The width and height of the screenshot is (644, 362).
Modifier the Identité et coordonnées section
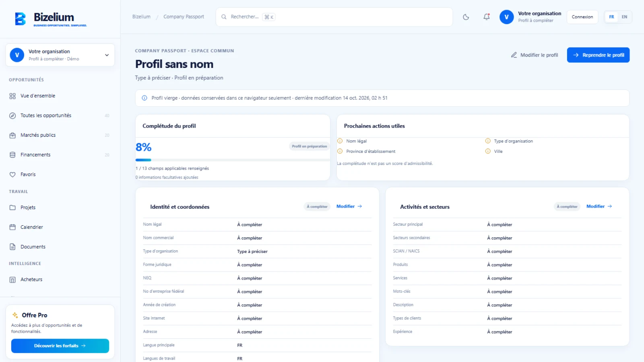point(349,206)
